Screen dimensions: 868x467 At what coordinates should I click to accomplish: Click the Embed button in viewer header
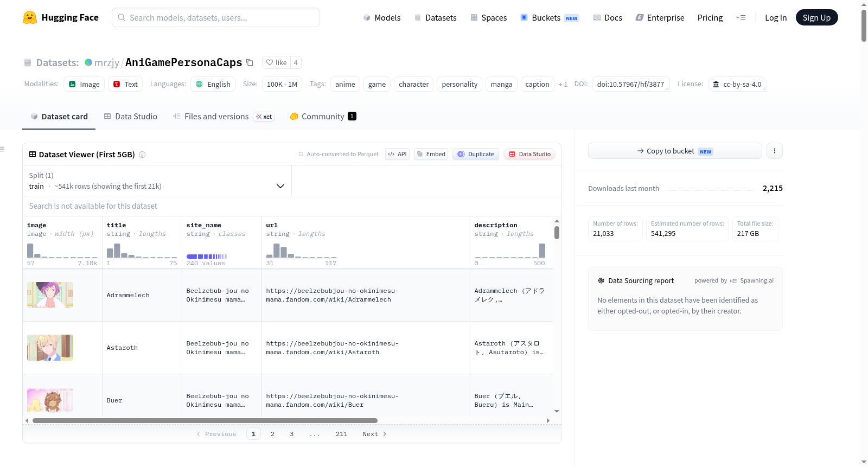coord(431,154)
